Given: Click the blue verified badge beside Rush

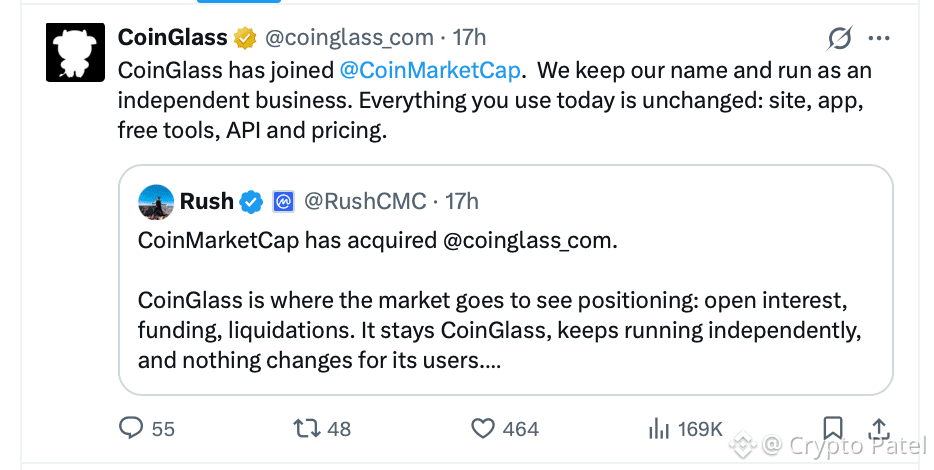Looking at the screenshot, I should pyautogui.click(x=251, y=202).
